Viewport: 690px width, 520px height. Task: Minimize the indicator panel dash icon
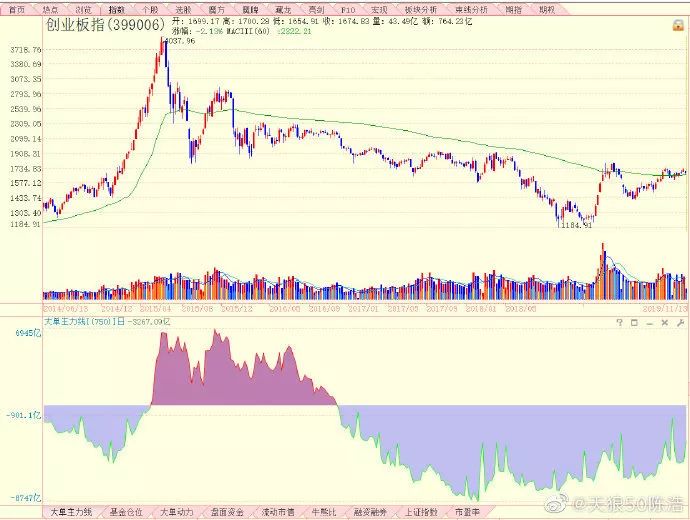650,322
